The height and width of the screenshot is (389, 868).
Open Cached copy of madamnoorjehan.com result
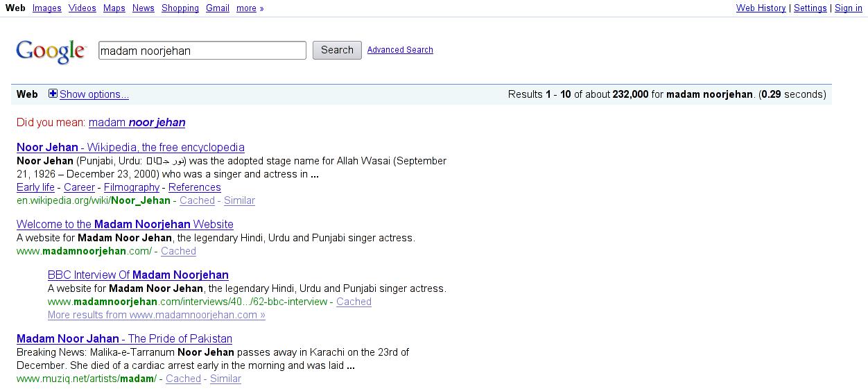pyautogui.click(x=178, y=251)
